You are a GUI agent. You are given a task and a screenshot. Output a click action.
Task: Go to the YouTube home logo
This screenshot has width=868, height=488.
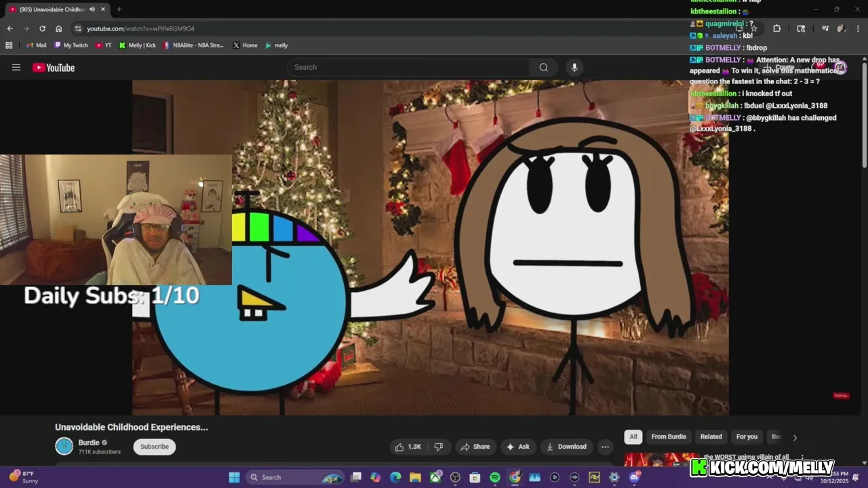(54, 67)
